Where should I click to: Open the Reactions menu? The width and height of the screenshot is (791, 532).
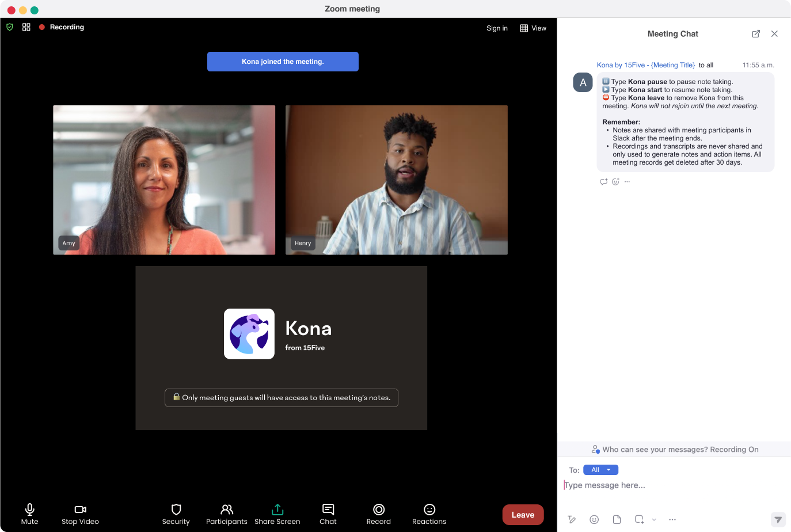[429, 514]
